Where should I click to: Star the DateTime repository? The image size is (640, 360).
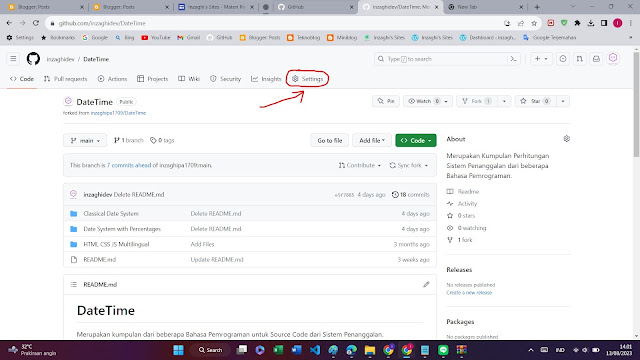click(x=535, y=101)
